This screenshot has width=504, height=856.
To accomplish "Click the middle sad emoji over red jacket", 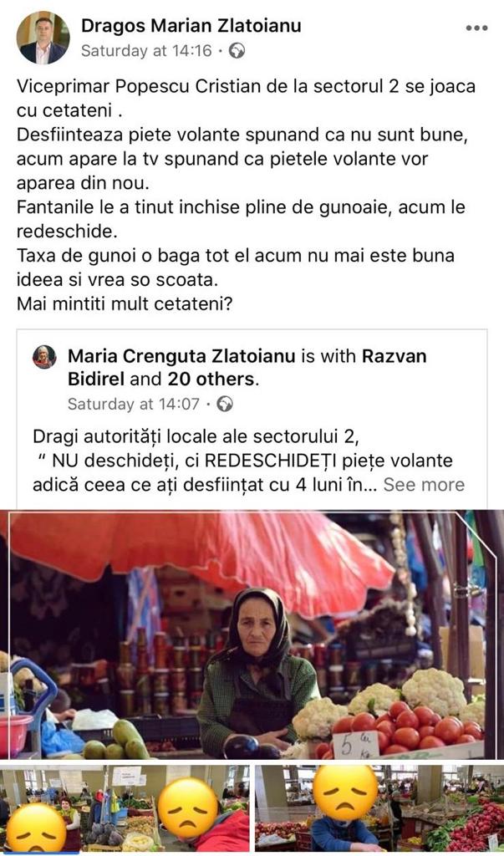I will (189, 807).
